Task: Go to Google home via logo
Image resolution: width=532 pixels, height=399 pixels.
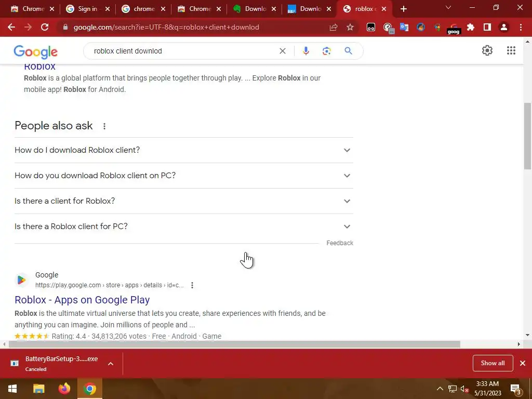Action: click(36, 51)
